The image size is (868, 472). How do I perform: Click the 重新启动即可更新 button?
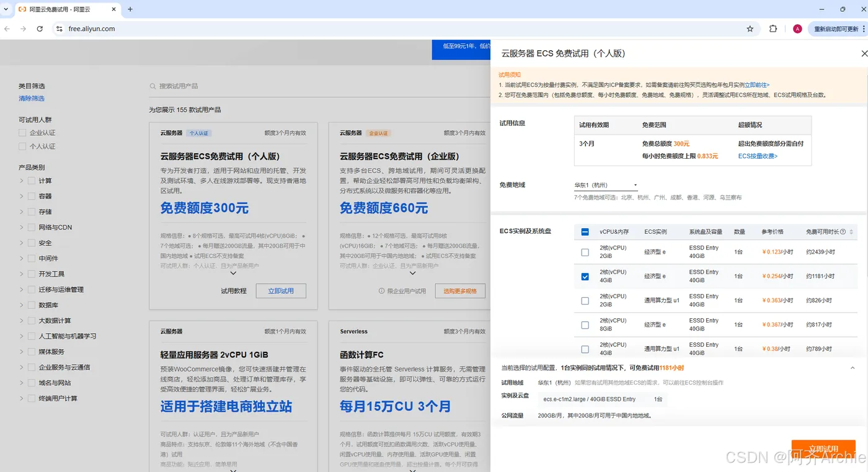(x=838, y=29)
